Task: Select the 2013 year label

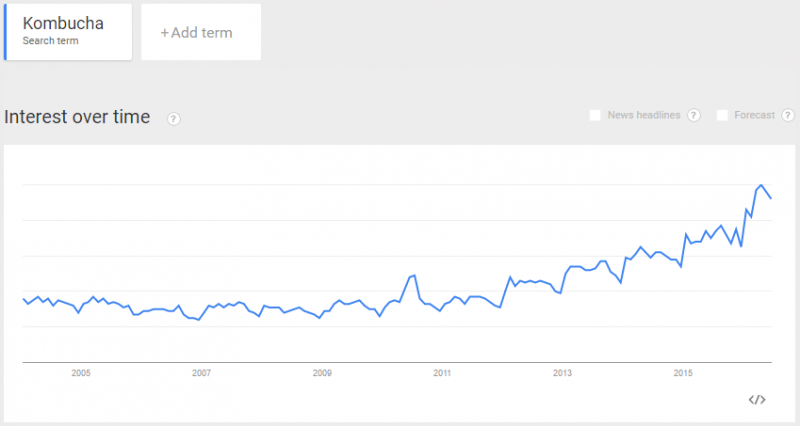Action: point(562,374)
